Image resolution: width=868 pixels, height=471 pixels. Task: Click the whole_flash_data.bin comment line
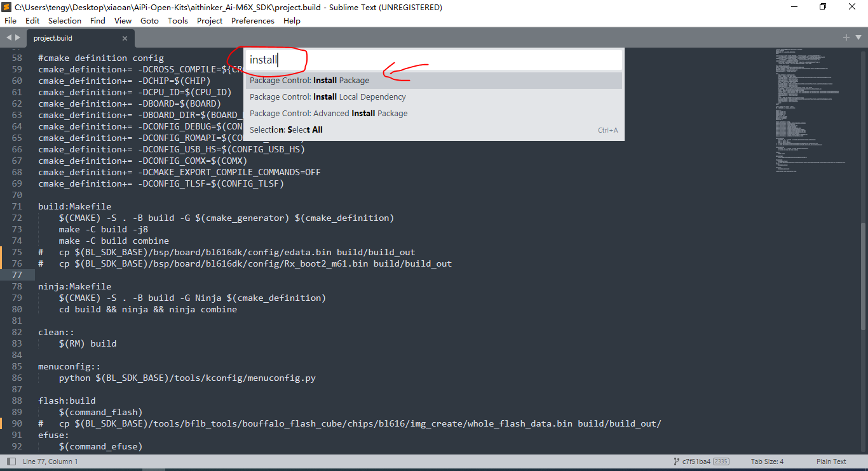(x=349, y=423)
